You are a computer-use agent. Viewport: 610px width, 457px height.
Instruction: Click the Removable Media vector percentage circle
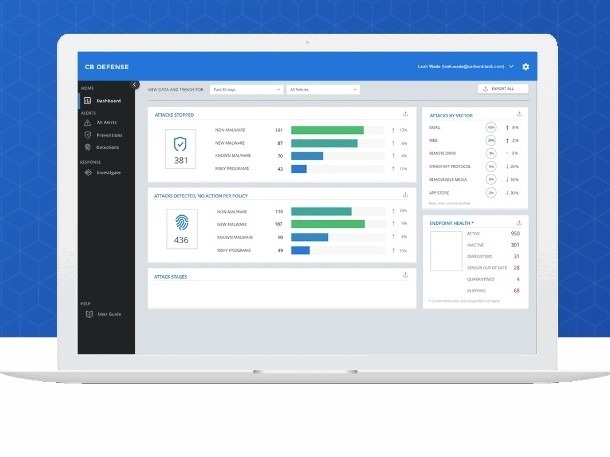[x=491, y=179]
